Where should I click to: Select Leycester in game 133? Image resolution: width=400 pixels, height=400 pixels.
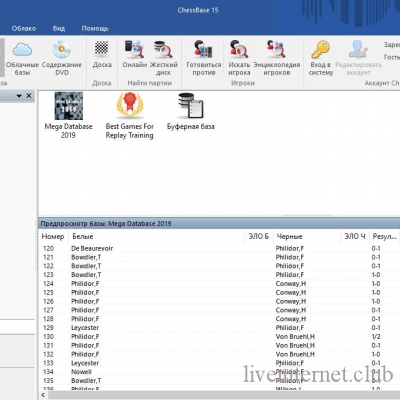coord(85,363)
